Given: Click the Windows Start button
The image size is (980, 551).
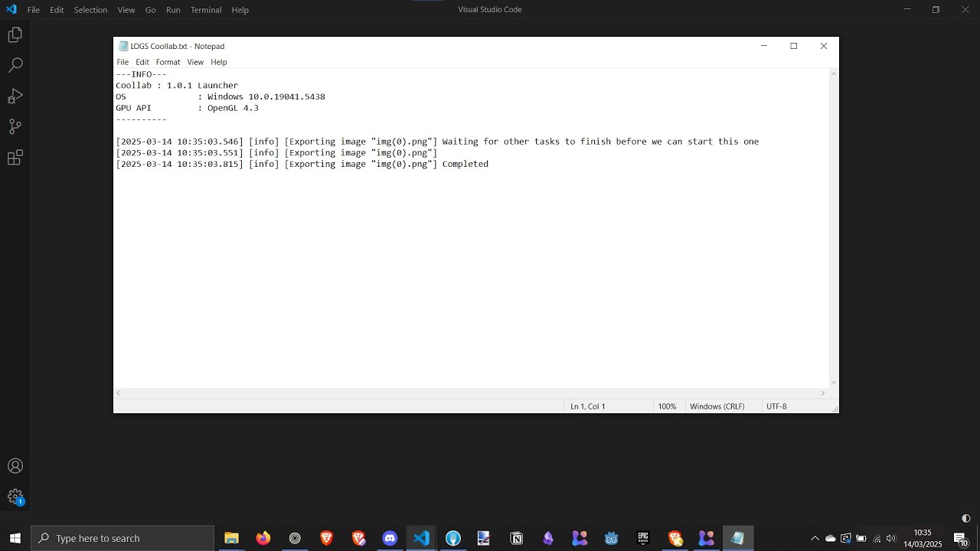Looking at the screenshot, I should (15, 538).
